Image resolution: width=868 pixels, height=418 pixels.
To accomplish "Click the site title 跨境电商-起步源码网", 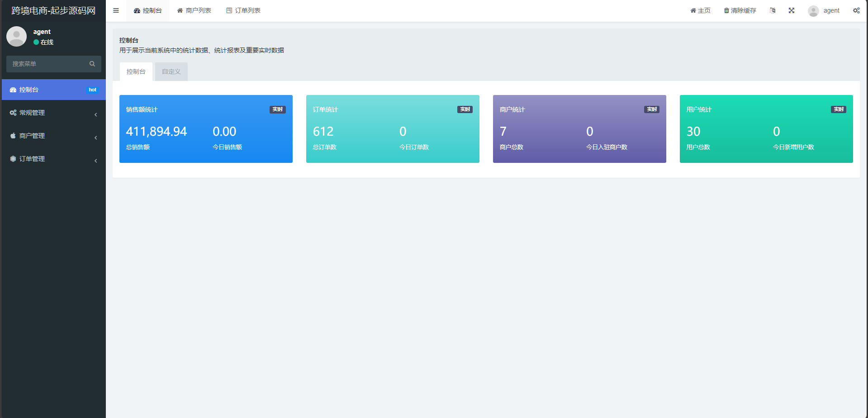I will [53, 10].
